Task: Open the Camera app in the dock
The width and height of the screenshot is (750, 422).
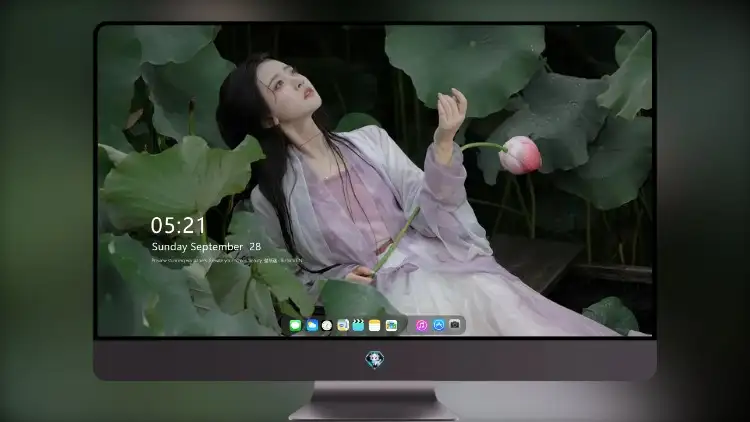Action: [454, 325]
